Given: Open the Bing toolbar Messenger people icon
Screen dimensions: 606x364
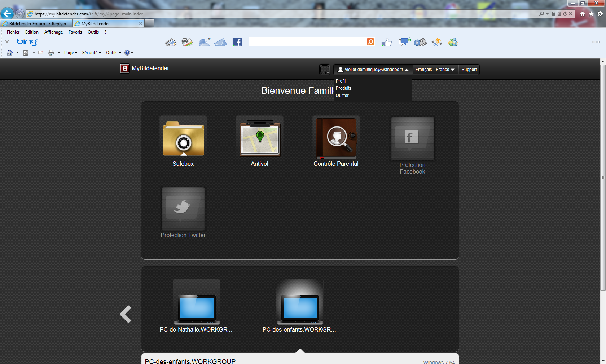Looking at the screenshot, I should [453, 43].
